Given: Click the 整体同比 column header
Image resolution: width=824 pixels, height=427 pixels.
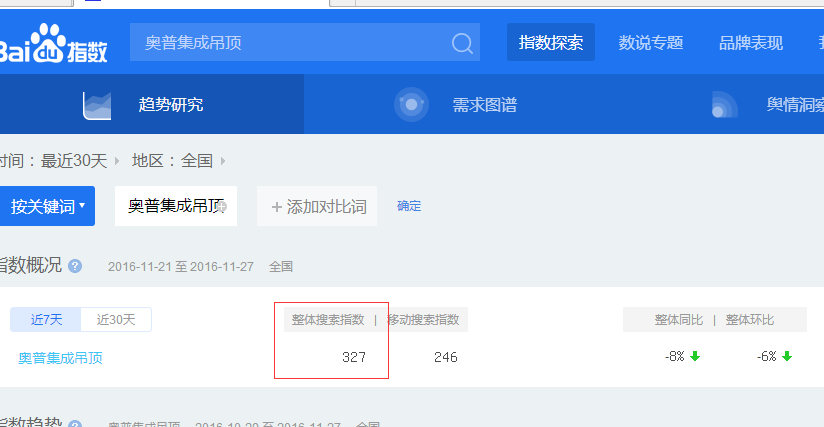Looking at the screenshot, I should (x=678, y=320).
